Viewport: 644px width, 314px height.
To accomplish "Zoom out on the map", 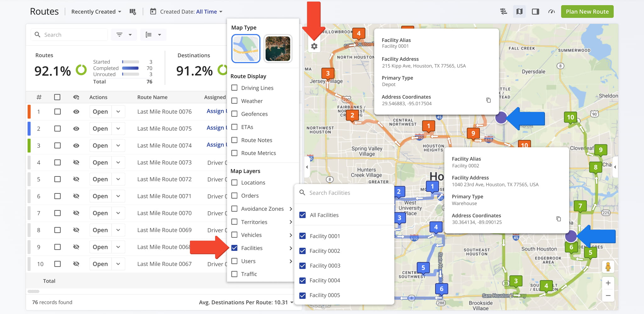I will [608, 295].
